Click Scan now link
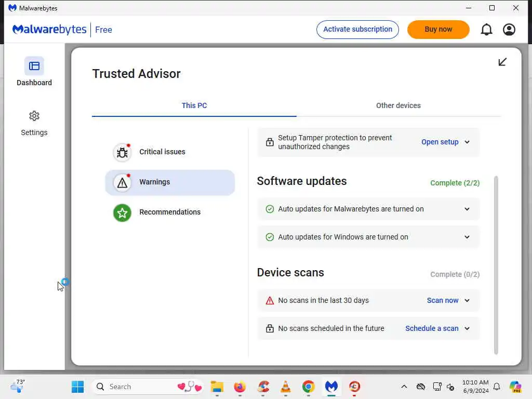Image resolution: width=532 pixels, height=399 pixels. point(443,301)
